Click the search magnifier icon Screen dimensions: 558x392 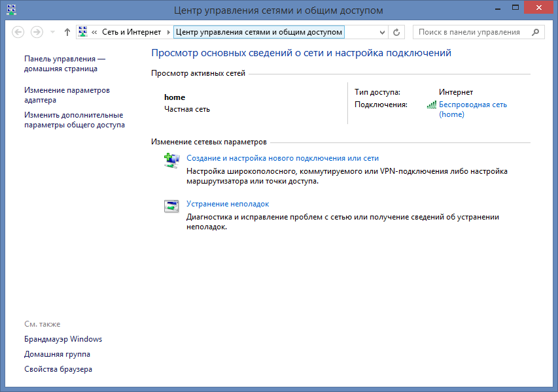coord(536,32)
